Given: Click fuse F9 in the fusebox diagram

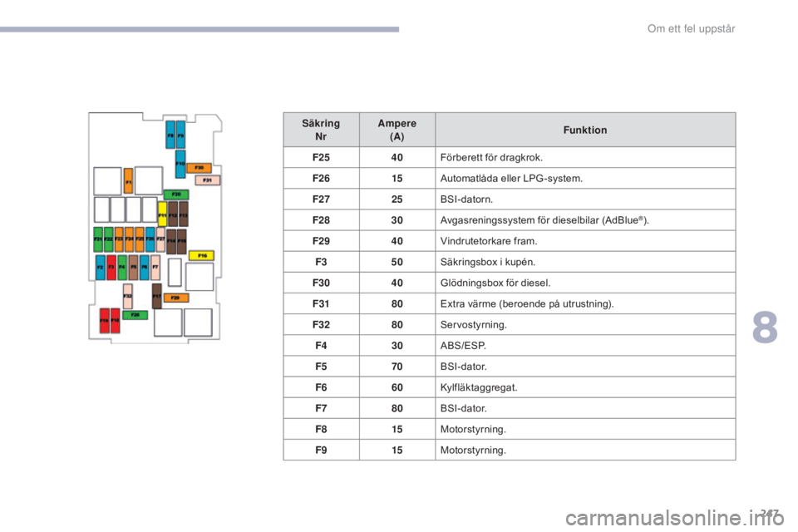Looking at the screenshot, I should tap(180, 135).
